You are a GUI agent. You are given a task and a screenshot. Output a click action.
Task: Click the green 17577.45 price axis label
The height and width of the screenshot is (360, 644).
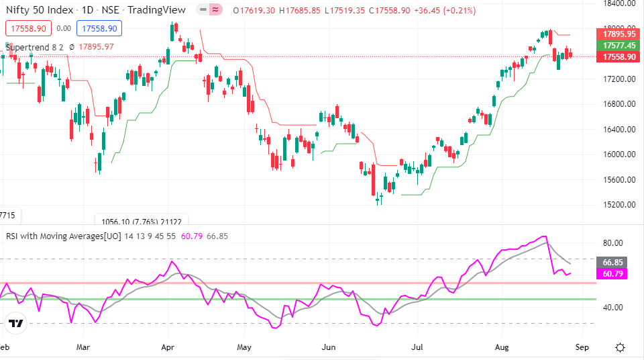click(x=619, y=45)
